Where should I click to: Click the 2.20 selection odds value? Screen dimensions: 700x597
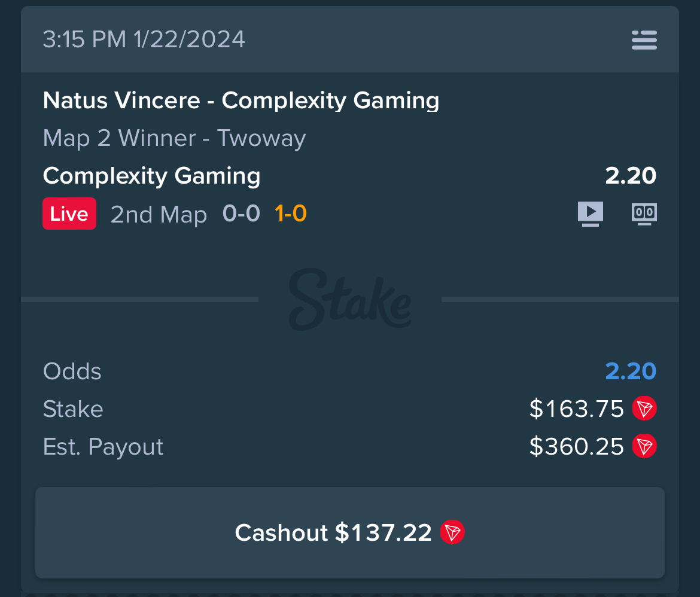(x=631, y=175)
